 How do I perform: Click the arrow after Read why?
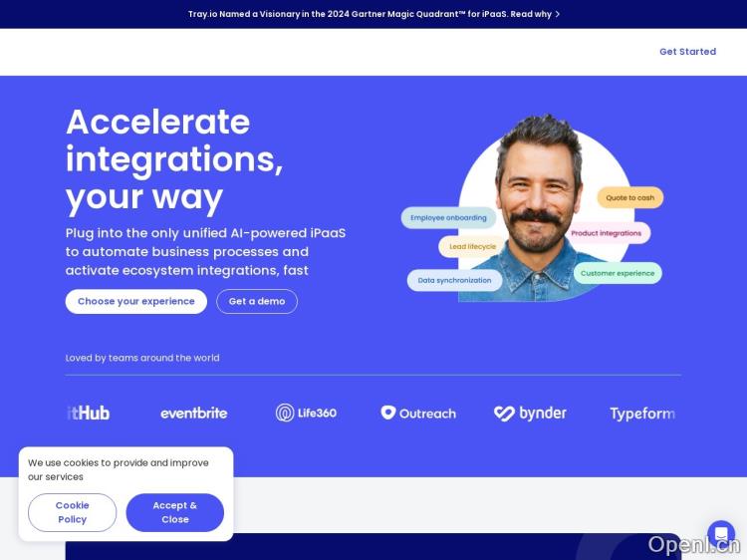coord(558,14)
